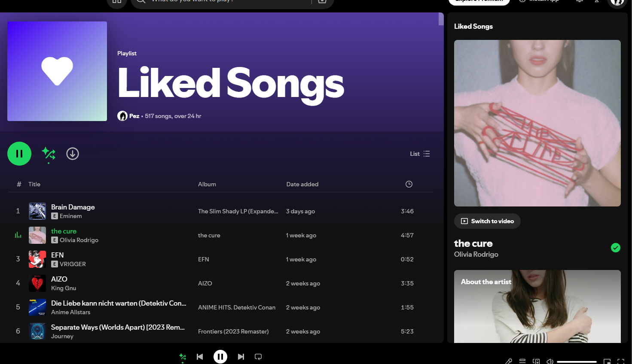Screen dimensions: 632x364
Task: Open the Eminem artist link
Action: [x=71, y=216]
